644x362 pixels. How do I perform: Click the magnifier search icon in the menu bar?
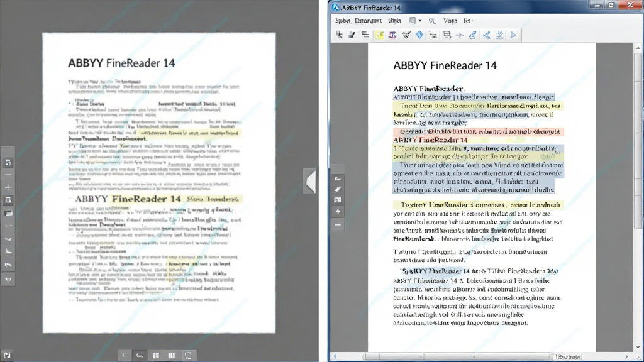(x=432, y=21)
